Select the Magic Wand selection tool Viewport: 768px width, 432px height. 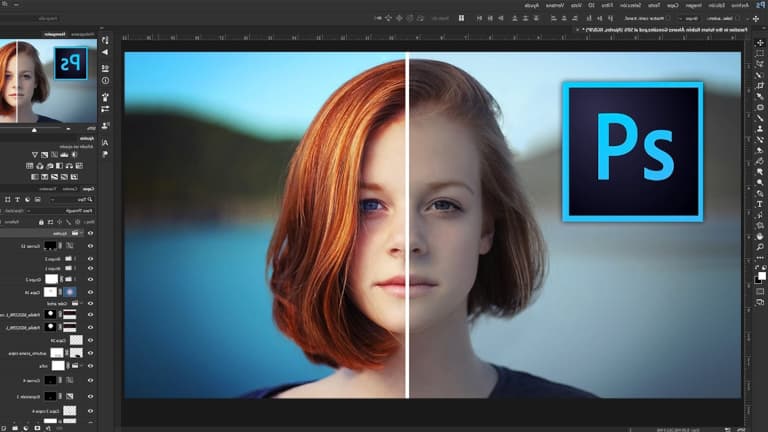pos(760,75)
